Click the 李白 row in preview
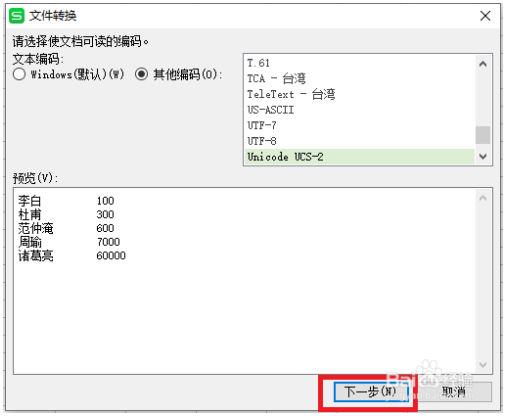The image size is (506, 416). (x=66, y=201)
